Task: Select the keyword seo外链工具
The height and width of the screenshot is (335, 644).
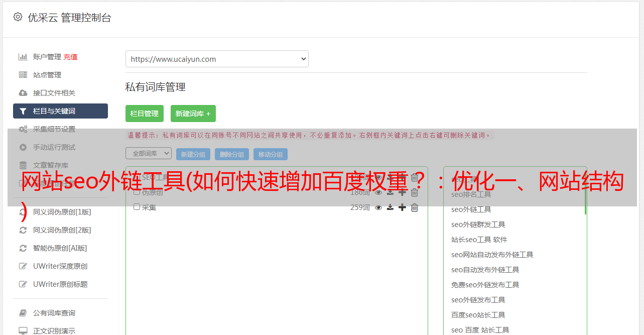Action: tap(471, 209)
